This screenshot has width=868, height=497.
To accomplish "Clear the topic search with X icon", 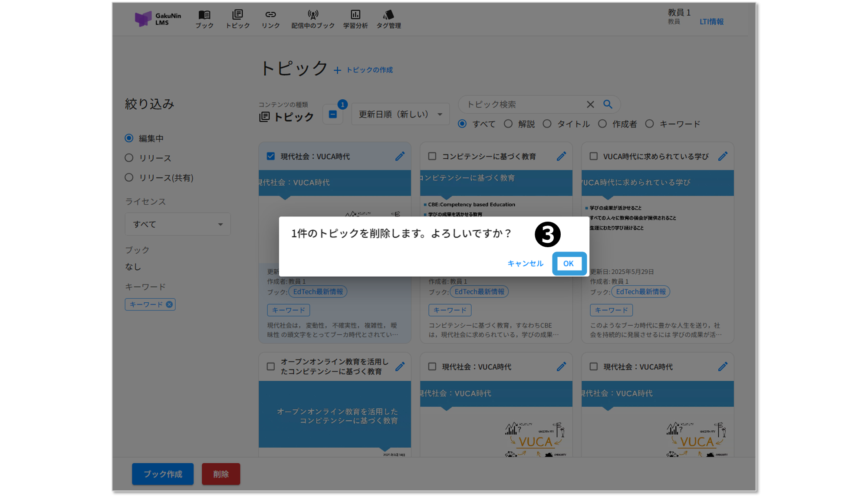I will 590,105.
